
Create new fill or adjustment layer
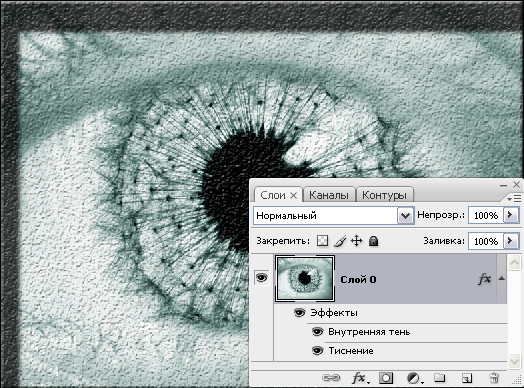415,378
